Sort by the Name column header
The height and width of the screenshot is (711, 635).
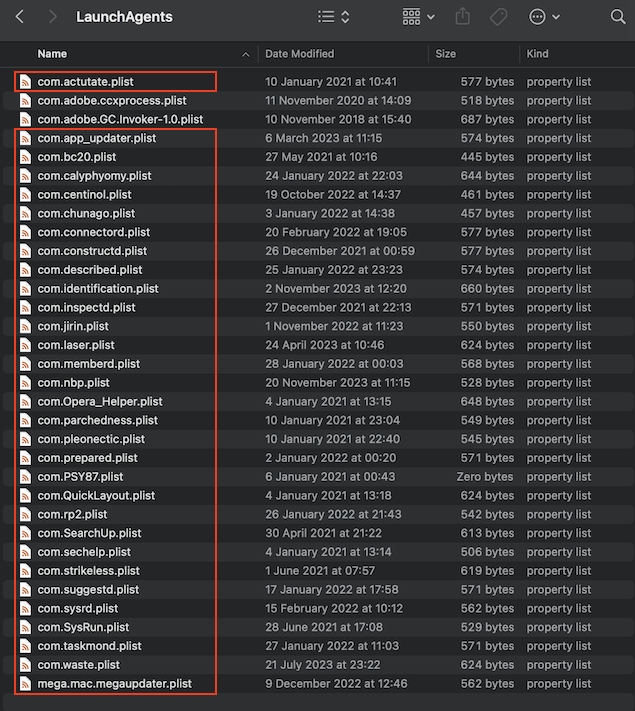point(52,54)
